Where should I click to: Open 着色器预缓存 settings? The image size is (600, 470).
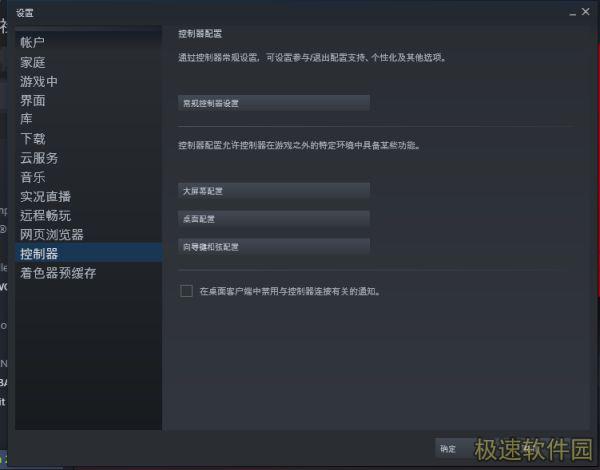58,273
